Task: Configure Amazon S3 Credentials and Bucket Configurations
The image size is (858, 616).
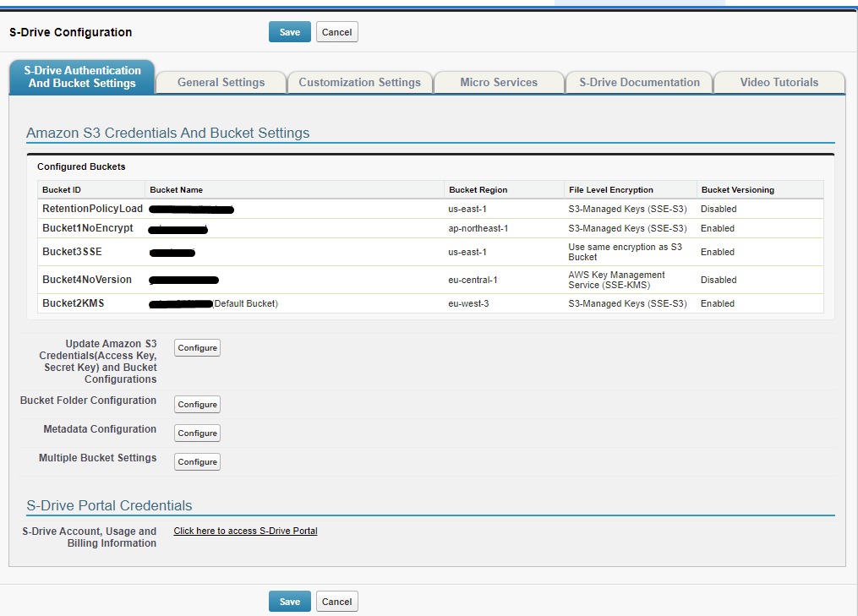Action: (197, 347)
